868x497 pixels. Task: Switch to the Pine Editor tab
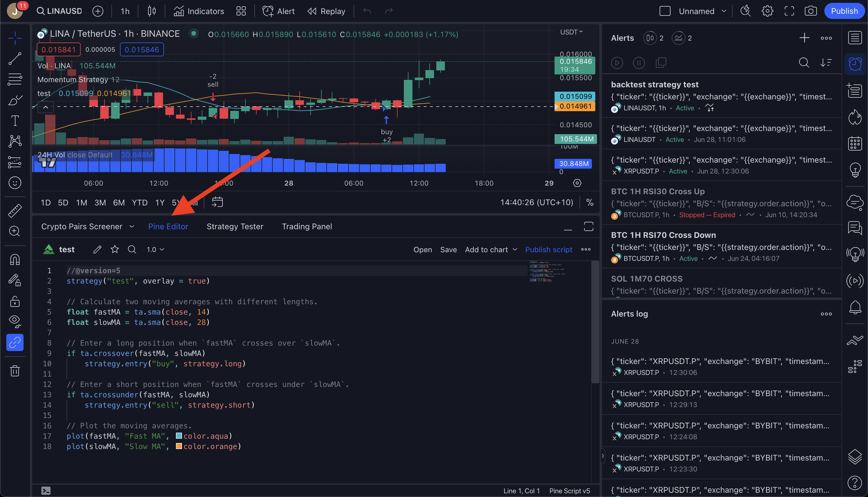coord(168,226)
